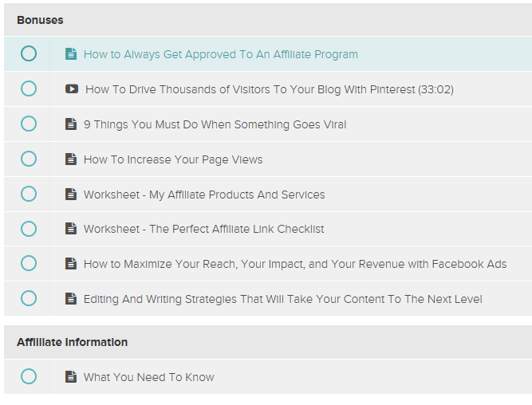
Task: Open How To Increase Your Page Views
Action: click(173, 159)
